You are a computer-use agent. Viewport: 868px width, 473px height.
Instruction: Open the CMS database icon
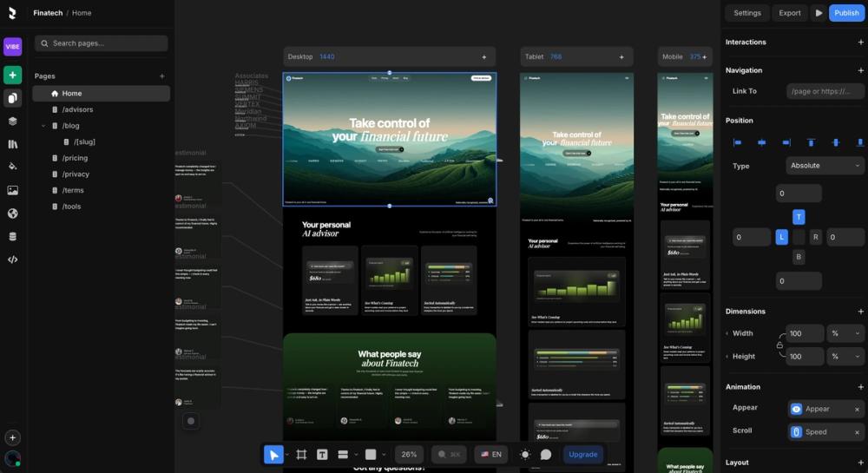(13, 236)
